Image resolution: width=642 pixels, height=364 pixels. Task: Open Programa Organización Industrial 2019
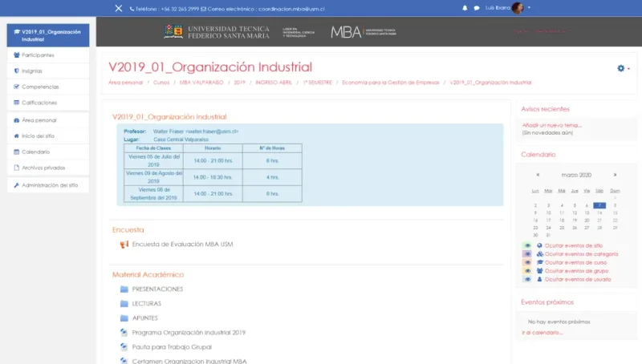coord(189,333)
